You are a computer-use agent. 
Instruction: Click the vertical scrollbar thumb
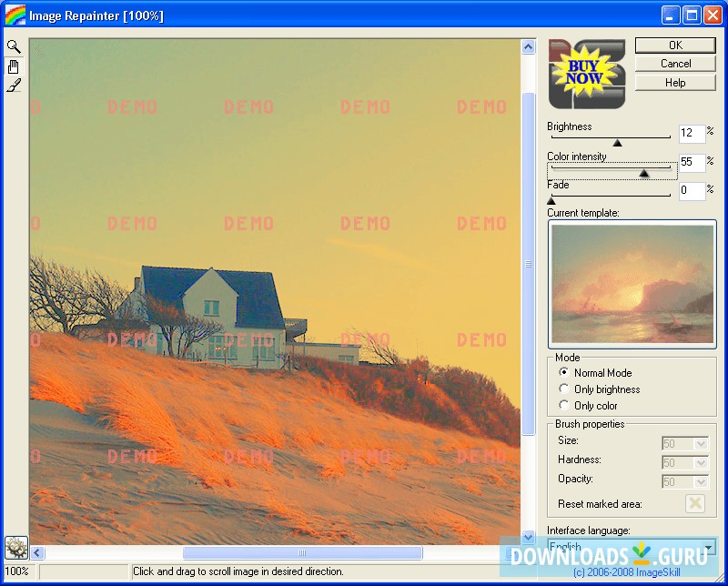pyautogui.click(x=528, y=264)
